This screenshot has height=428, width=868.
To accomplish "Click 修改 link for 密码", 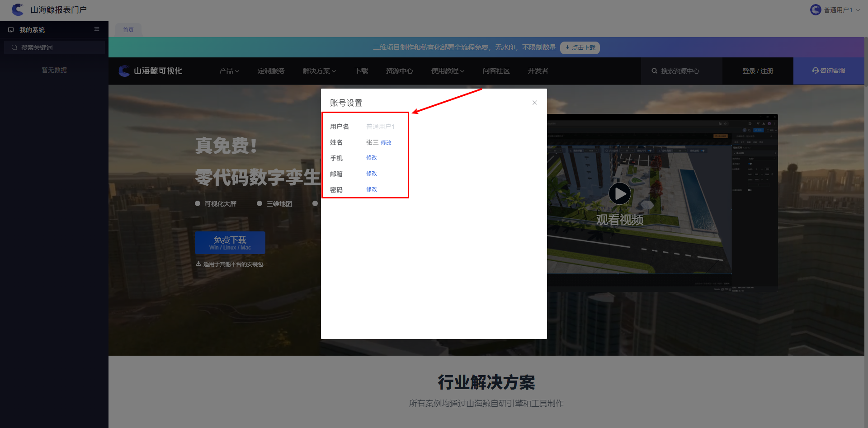I will tap(372, 189).
